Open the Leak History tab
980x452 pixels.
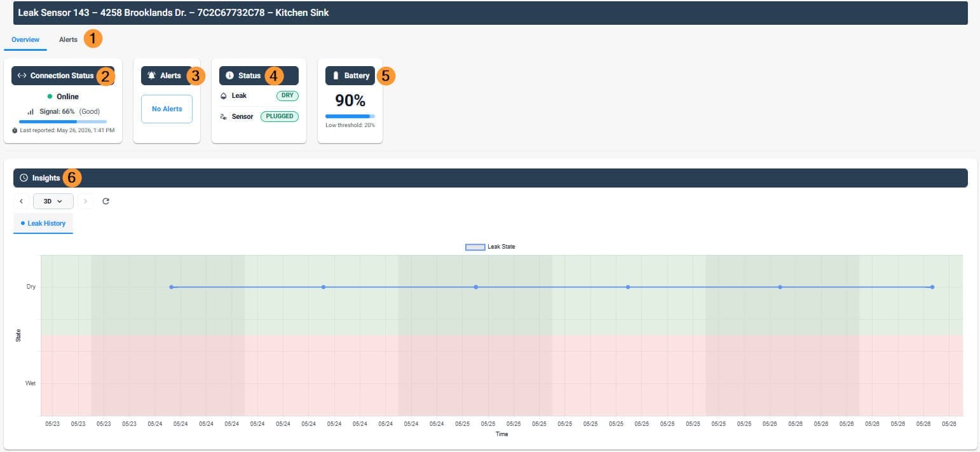(43, 223)
